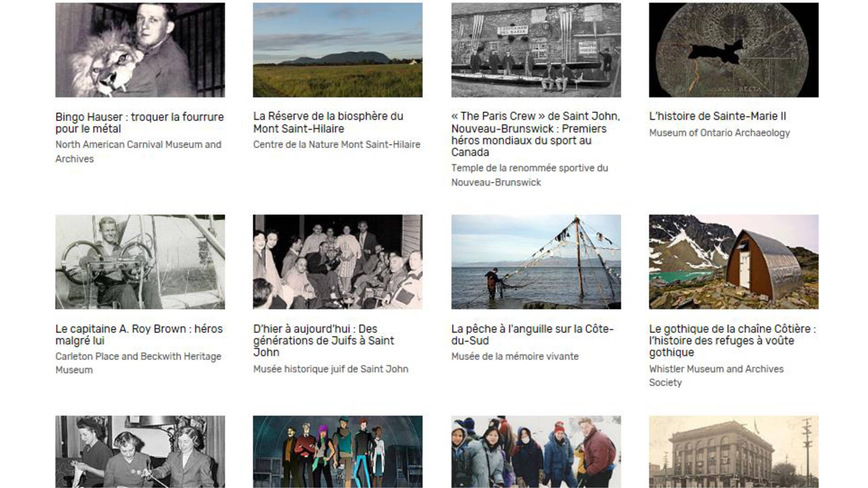Open the eel fishing net photo thumbnail
868x488 pixels.
pyautogui.click(x=536, y=262)
